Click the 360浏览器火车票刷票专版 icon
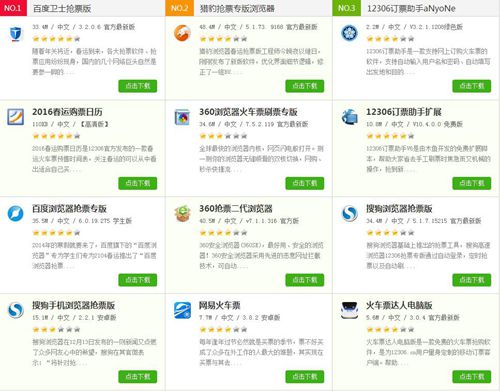The image size is (500, 391). (x=182, y=117)
